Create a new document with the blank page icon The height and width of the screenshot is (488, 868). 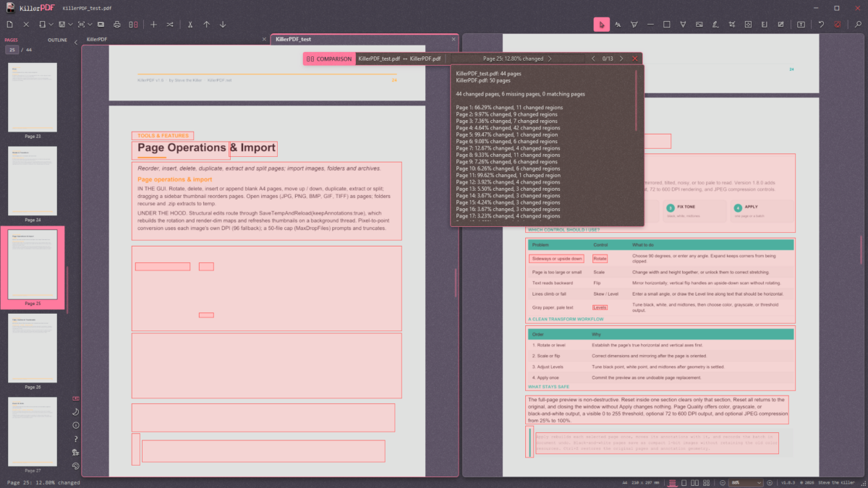click(x=9, y=25)
